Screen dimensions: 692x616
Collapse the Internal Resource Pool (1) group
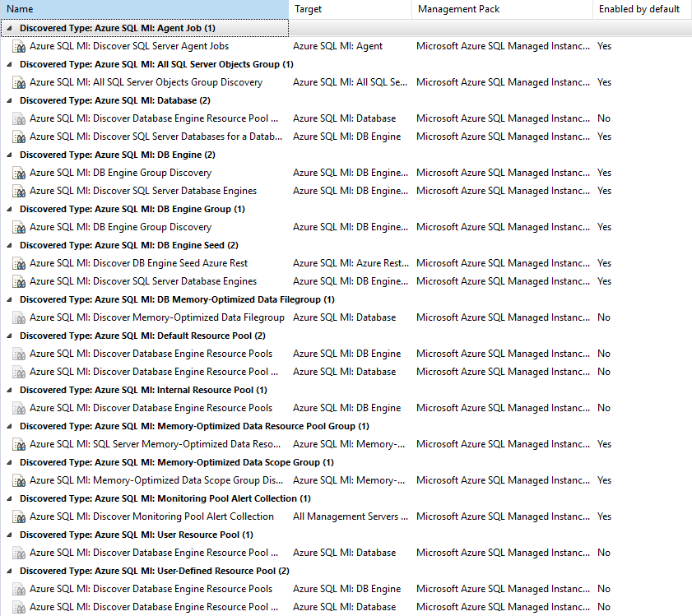coord(9,390)
